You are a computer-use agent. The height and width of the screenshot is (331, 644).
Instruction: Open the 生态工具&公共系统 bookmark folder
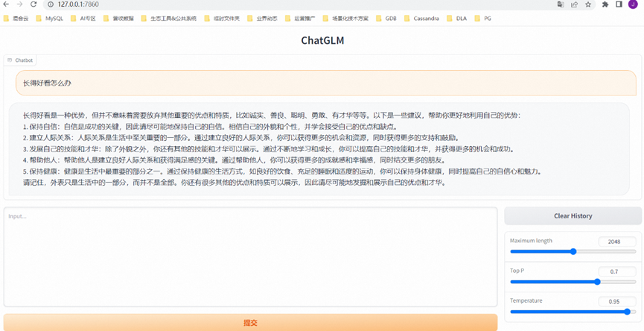click(168, 19)
